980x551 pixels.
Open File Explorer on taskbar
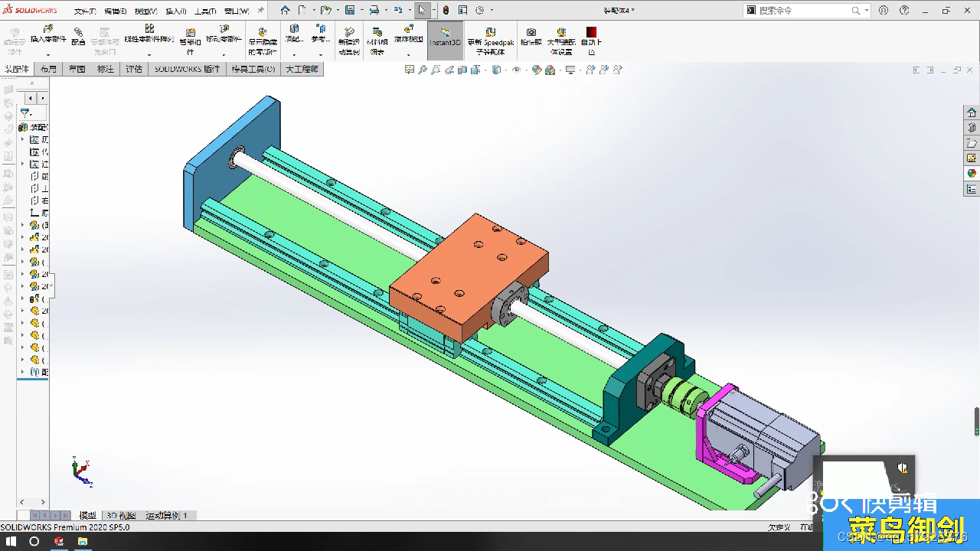pyautogui.click(x=83, y=541)
